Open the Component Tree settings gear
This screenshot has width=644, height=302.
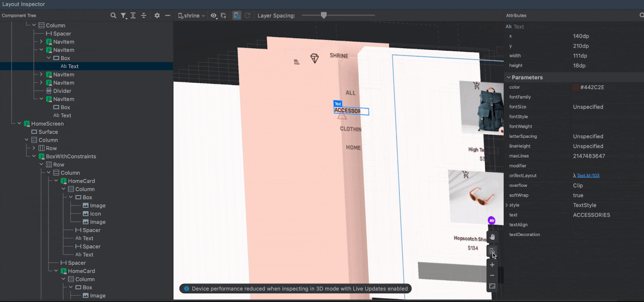157,15
